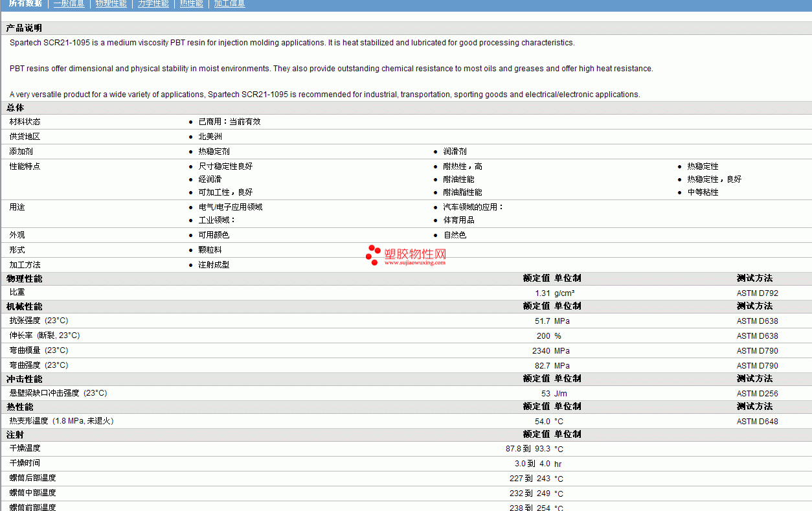Click the 注射 section heading
Image resolution: width=812 pixels, height=511 pixels.
point(15,435)
